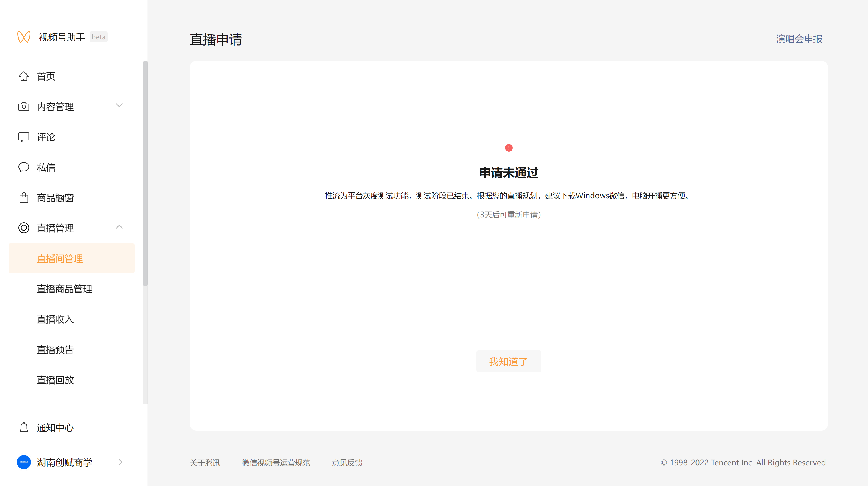Open the 关于腾讯 footer link
The image size is (868, 486).
tap(205, 462)
